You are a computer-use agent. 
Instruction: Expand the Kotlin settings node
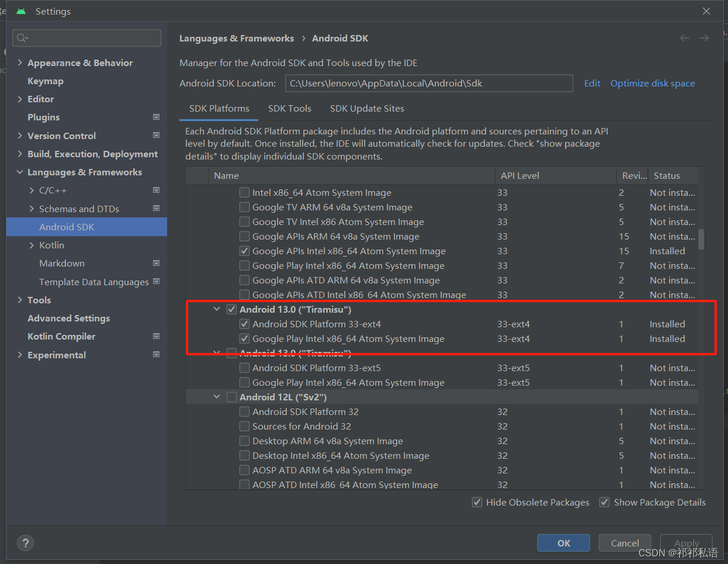tap(32, 245)
